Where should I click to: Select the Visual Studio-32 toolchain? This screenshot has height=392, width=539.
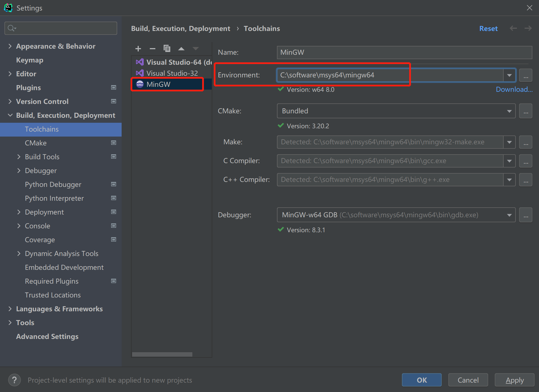pos(172,73)
